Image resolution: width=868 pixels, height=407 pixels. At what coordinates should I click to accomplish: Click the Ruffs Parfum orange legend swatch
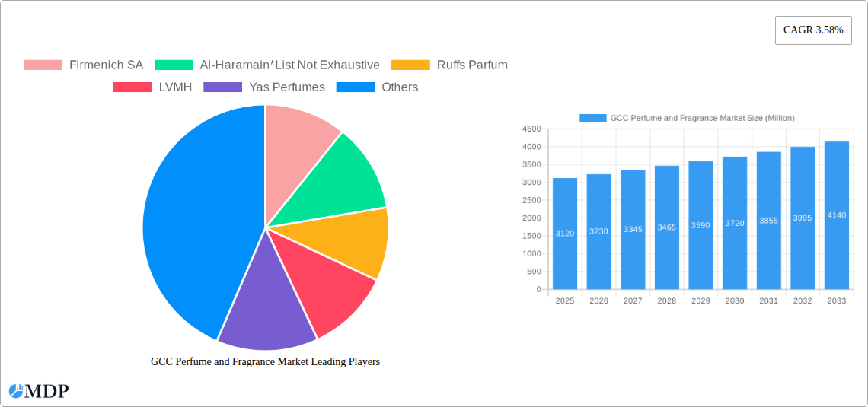click(x=410, y=65)
